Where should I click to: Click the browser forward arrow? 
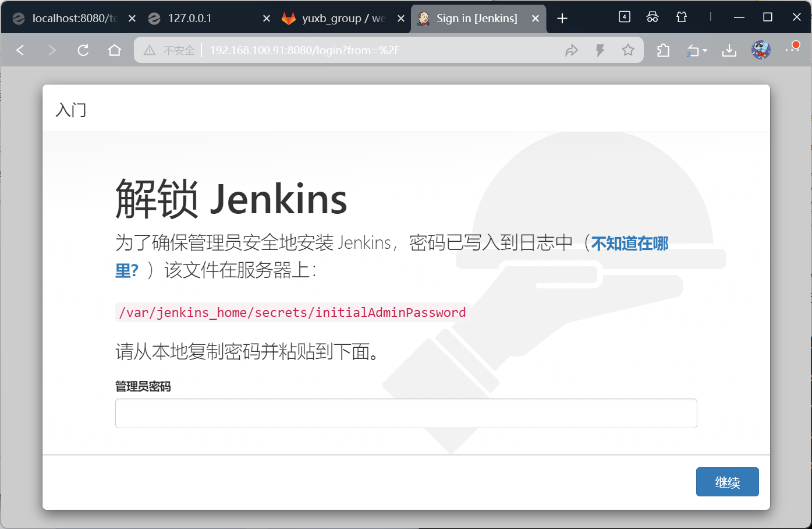pyautogui.click(x=52, y=50)
